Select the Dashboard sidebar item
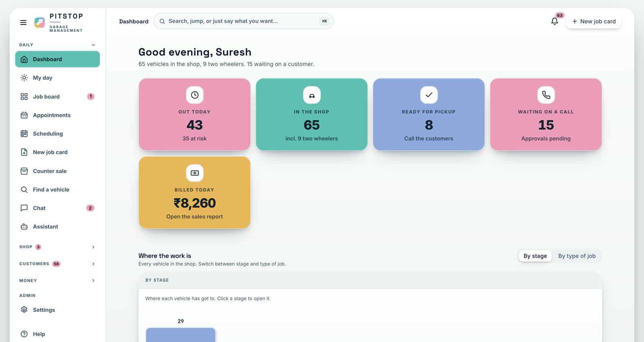644x342 pixels. [x=58, y=59]
